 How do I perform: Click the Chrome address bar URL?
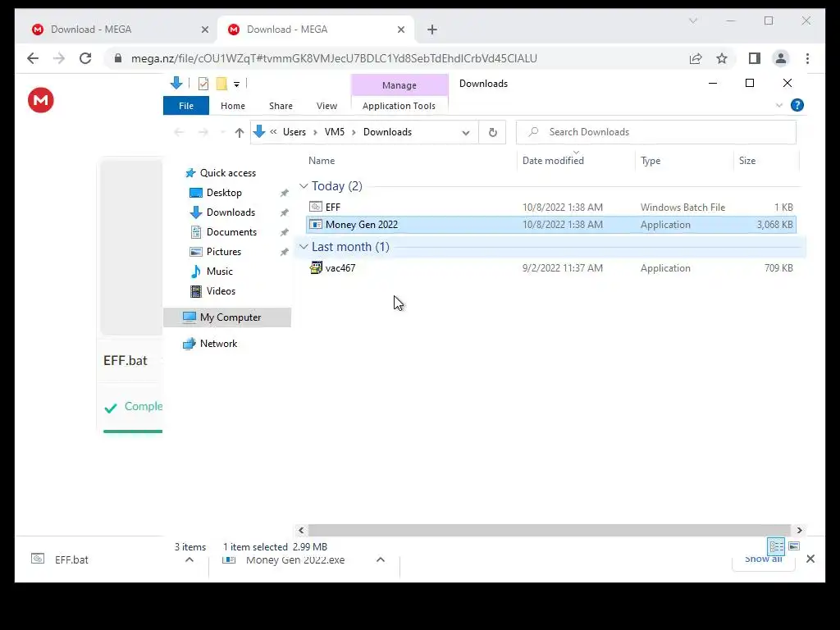click(334, 58)
